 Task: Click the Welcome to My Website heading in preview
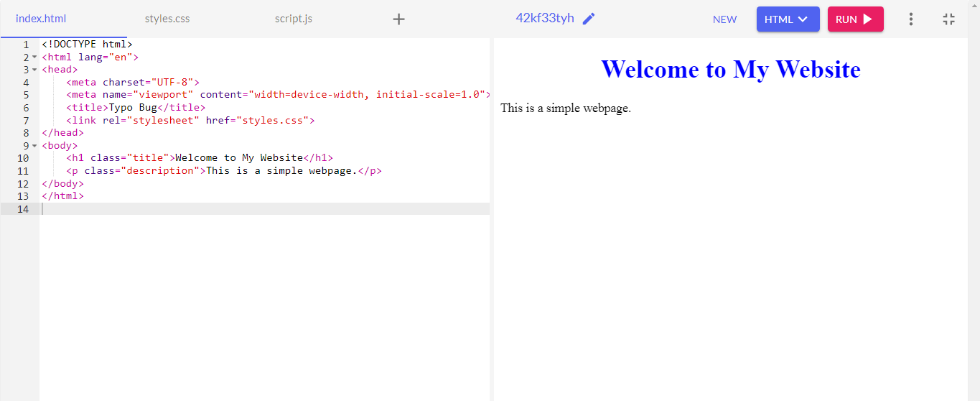(x=730, y=69)
